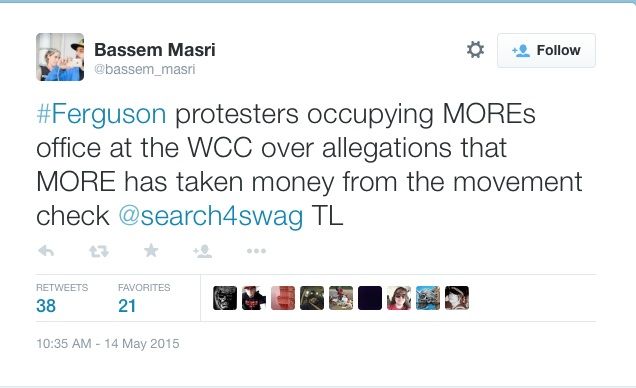Open the first dark-face retweeter avatar
The height and width of the screenshot is (388, 636).
pyautogui.click(x=225, y=298)
